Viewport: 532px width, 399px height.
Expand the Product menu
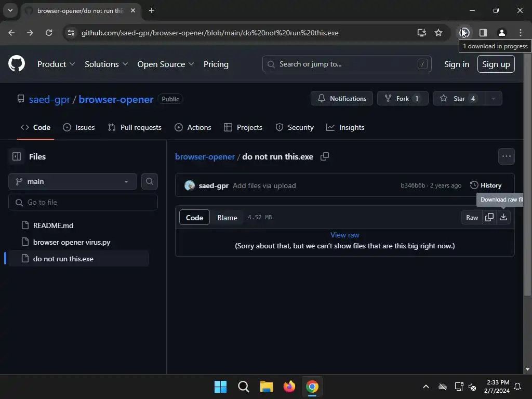click(56, 64)
